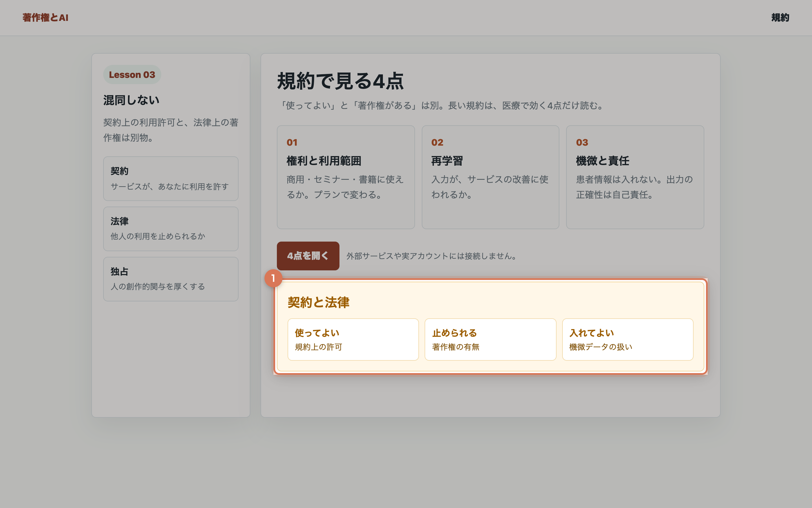Click the 規約上の許可 caption
812x508 pixels.
(x=318, y=347)
